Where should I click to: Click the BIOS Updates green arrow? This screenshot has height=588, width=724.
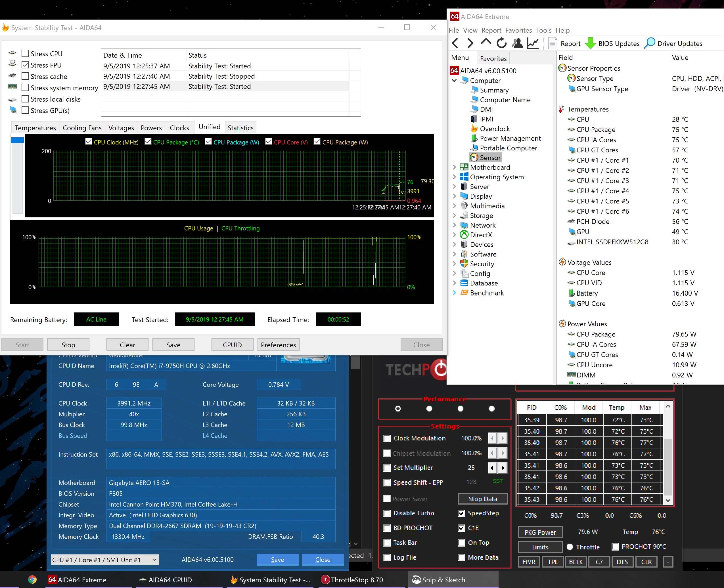coord(591,43)
